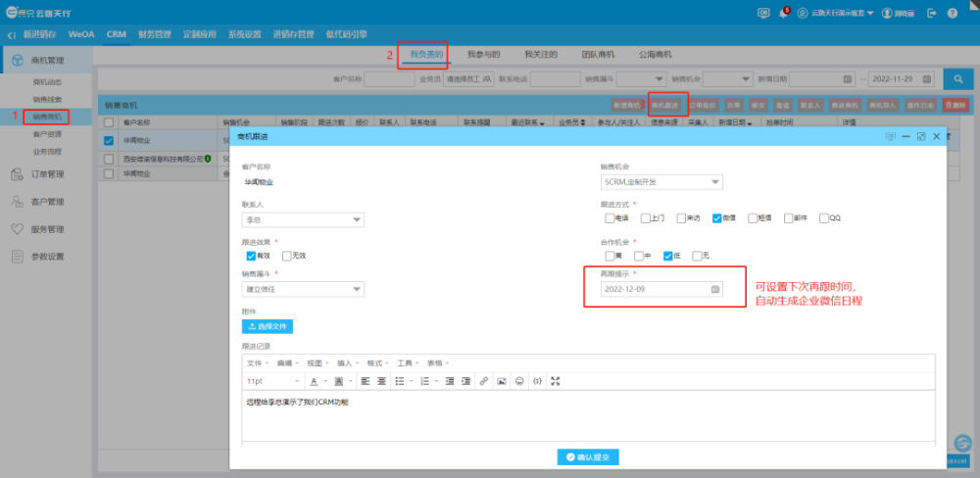
Task: Open calendar icon in 再跟提示 date field
Action: [715, 289]
